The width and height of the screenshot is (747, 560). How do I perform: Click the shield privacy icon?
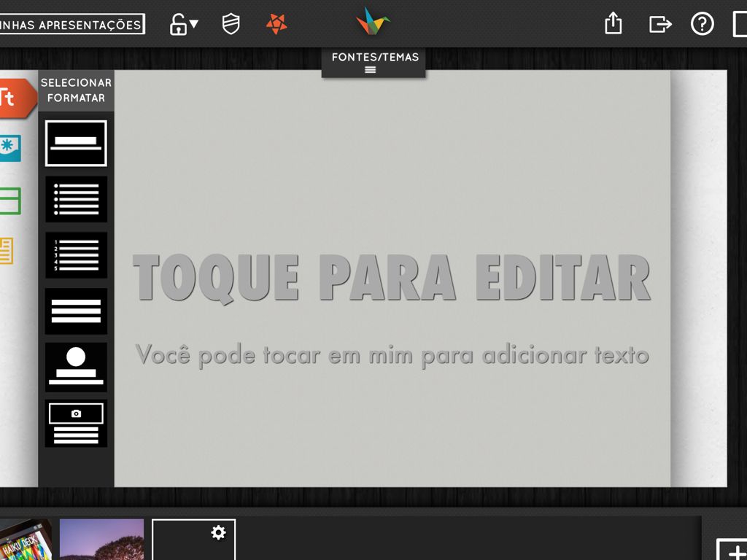(231, 24)
